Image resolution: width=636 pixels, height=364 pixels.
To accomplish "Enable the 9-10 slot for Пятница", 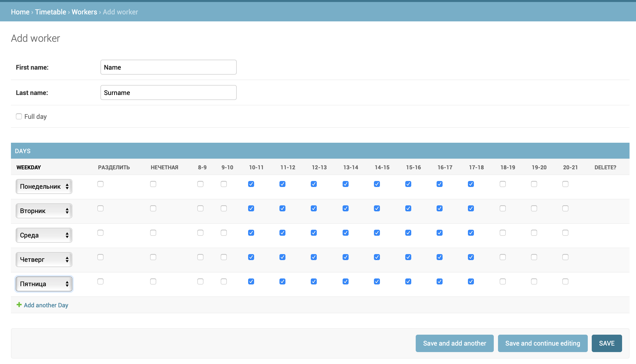I will coord(224,281).
